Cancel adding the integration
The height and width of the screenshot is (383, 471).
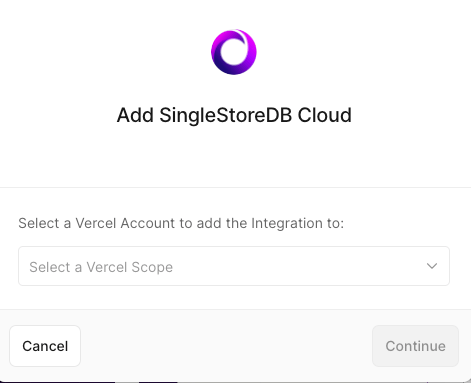(x=45, y=346)
